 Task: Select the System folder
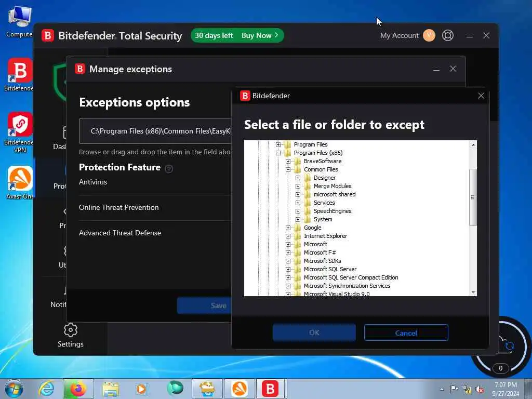pos(323,219)
